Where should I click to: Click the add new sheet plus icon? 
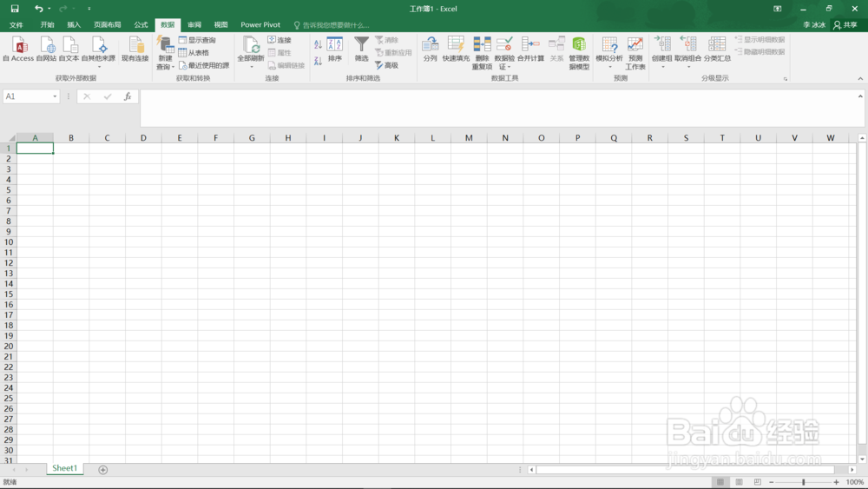pos(103,470)
